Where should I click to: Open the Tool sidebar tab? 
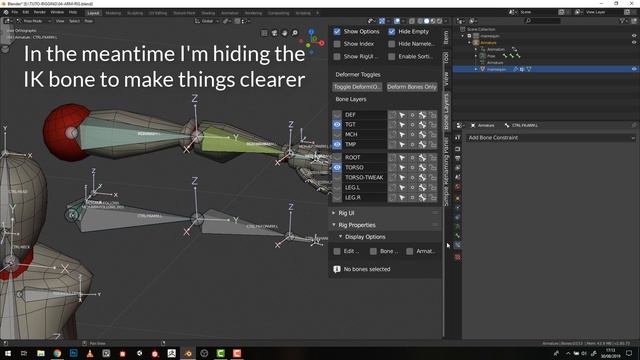(446, 58)
